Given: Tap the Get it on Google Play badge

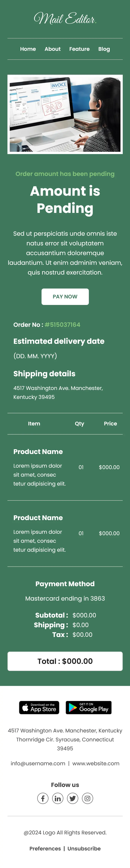Looking at the screenshot, I should tap(88, 708).
